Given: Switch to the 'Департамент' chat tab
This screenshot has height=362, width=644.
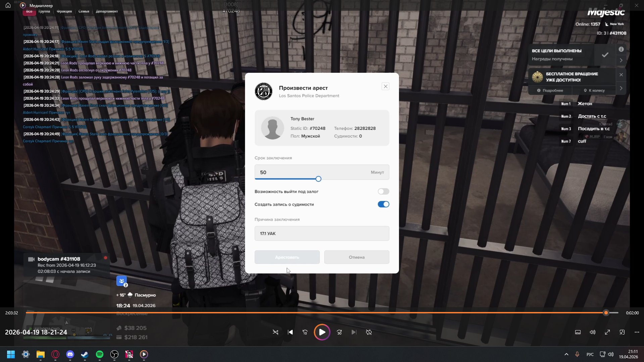Looking at the screenshot, I should [107, 11].
